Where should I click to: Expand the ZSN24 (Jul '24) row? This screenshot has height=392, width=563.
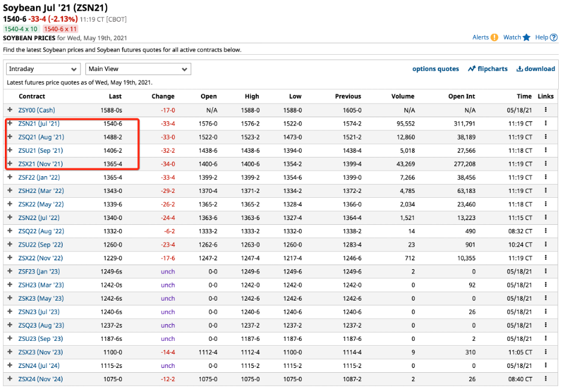(x=10, y=366)
